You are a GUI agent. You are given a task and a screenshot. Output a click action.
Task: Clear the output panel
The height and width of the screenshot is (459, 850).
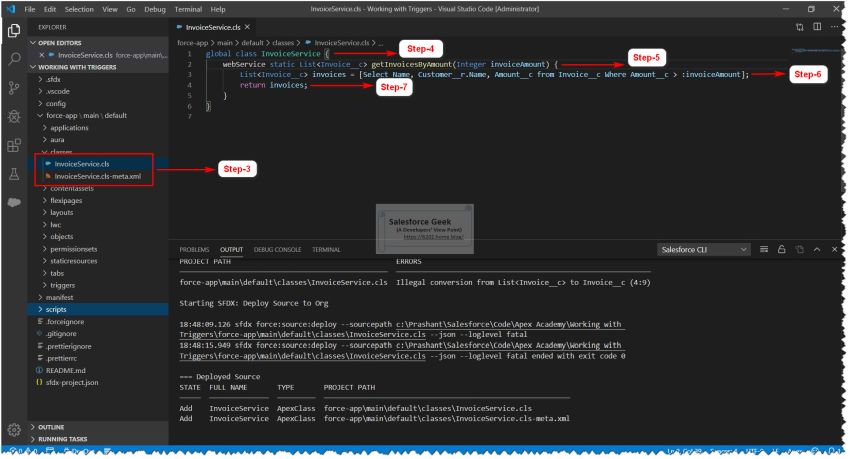click(764, 249)
